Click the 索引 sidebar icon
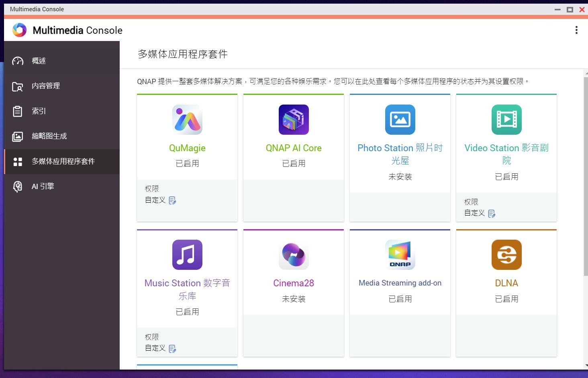This screenshot has width=588, height=378. pyautogui.click(x=18, y=111)
